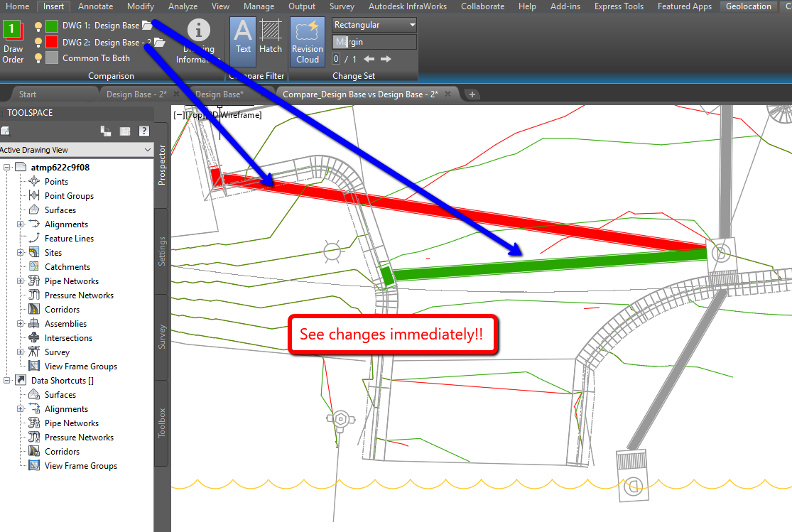Select Surfaces icon under Data Shortcuts
The image size is (792, 532).
point(34,394)
